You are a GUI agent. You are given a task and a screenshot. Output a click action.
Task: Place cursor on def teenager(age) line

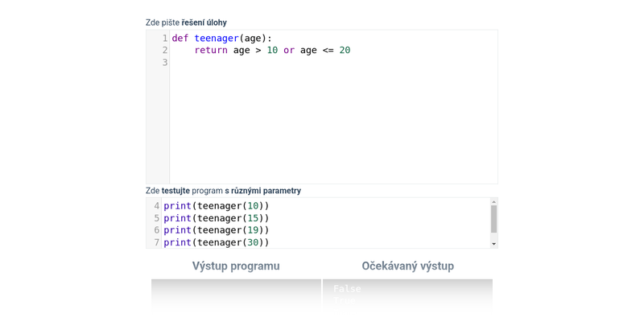click(x=221, y=38)
